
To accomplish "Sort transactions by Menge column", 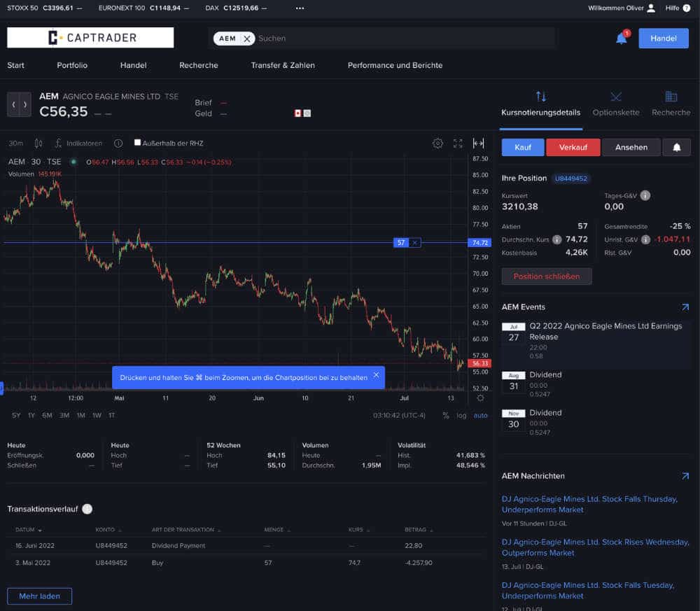I will [x=277, y=530].
